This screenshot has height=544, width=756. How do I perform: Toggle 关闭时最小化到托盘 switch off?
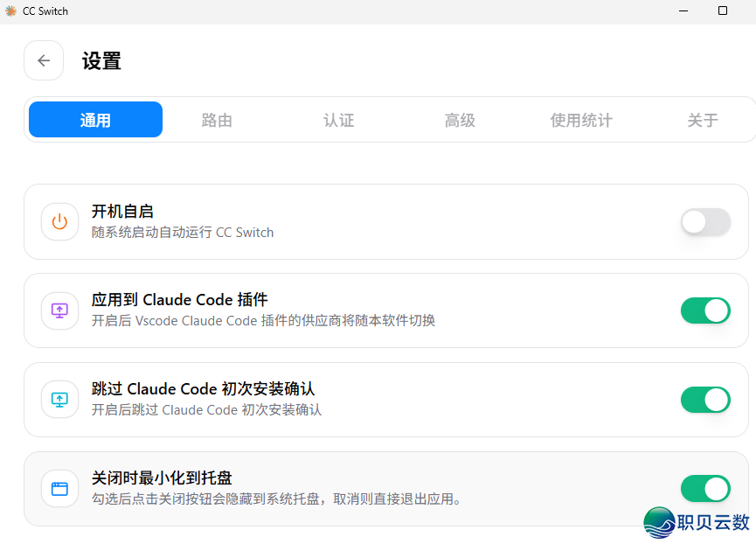(705, 489)
